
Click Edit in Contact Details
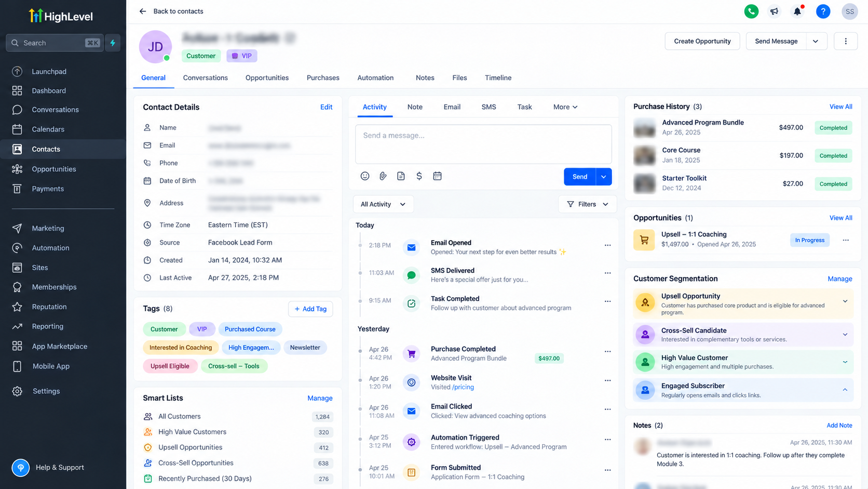[326, 107]
